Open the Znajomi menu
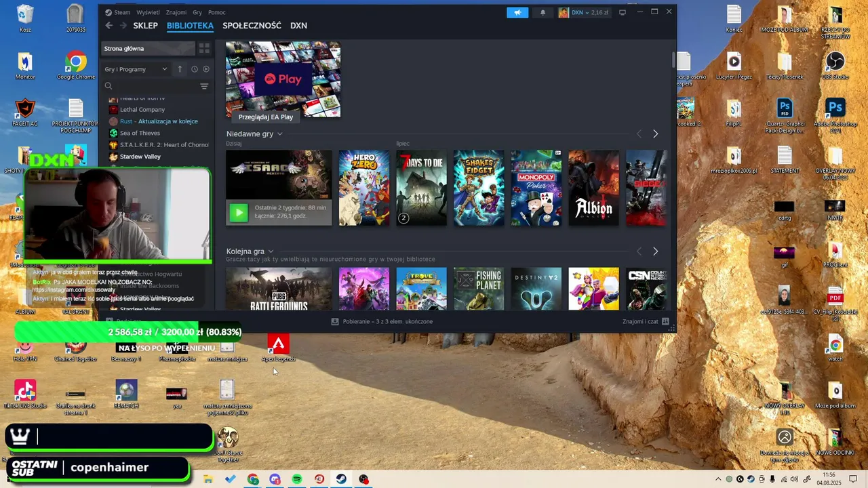 [176, 12]
